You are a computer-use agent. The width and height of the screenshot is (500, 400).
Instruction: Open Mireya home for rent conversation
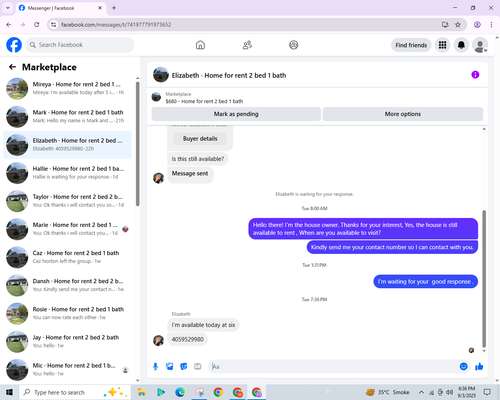(68, 89)
